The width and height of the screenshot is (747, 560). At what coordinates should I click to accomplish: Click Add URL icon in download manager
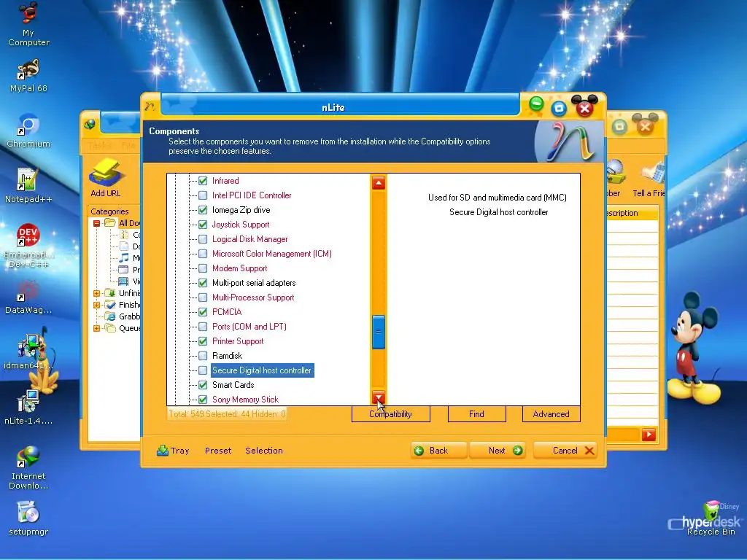pyautogui.click(x=106, y=178)
